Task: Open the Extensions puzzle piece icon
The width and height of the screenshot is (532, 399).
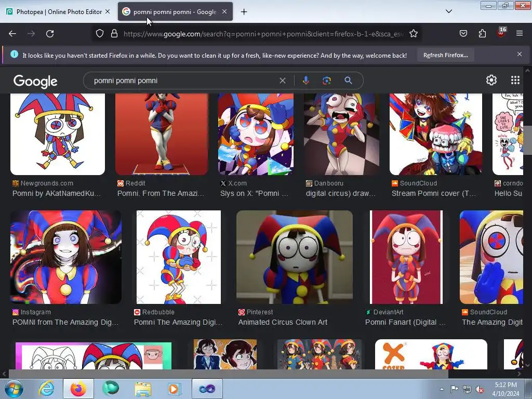Action: pos(482,34)
